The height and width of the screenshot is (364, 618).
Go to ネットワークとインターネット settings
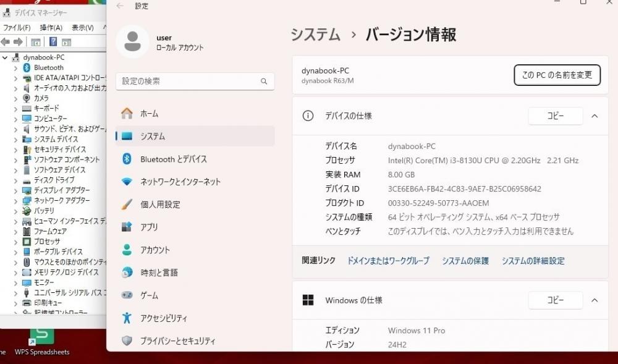point(195,182)
